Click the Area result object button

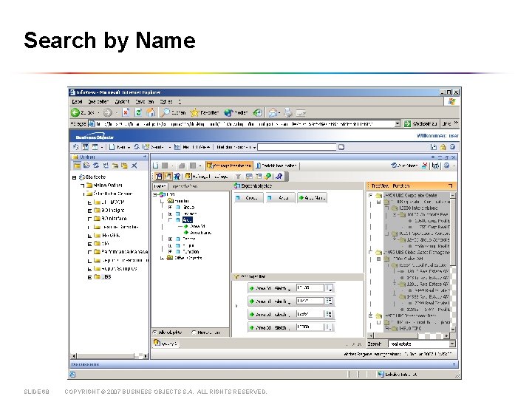[x=280, y=198]
